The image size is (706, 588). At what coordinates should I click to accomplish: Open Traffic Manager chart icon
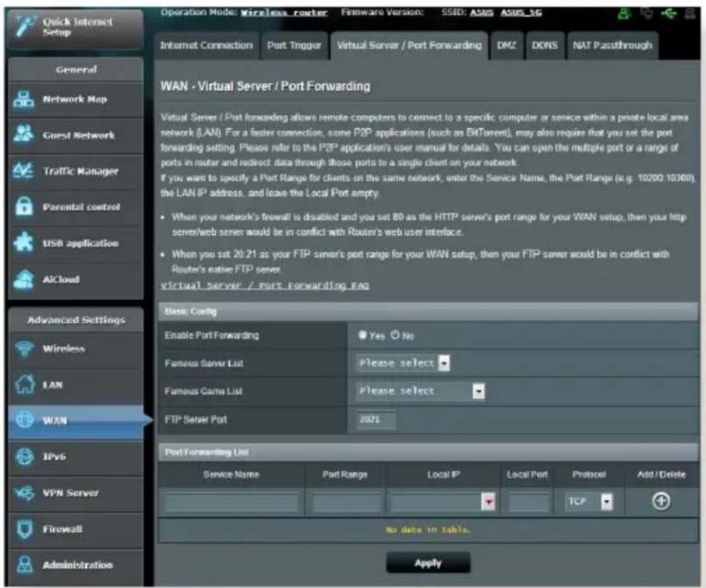click(x=23, y=170)
